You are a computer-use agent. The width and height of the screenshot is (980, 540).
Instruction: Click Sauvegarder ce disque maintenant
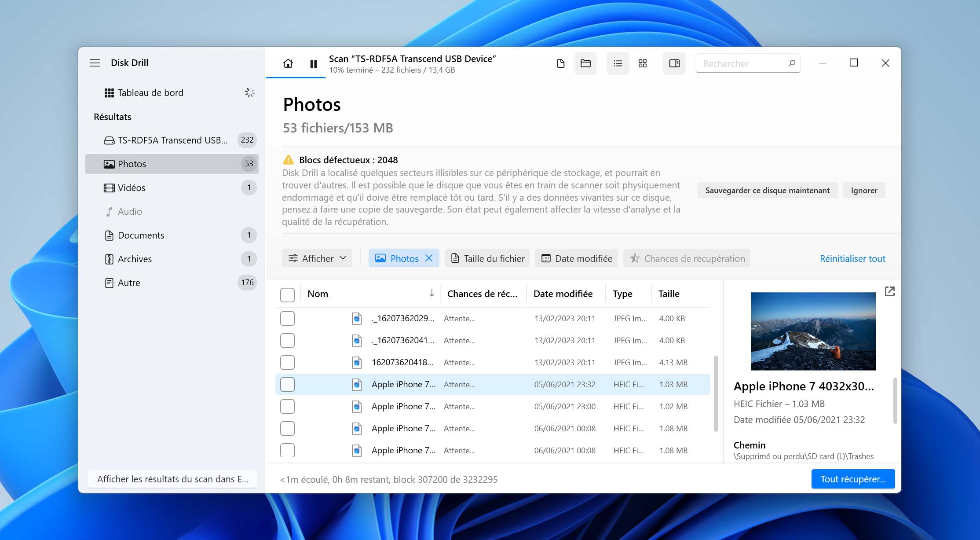coord(768,190)
